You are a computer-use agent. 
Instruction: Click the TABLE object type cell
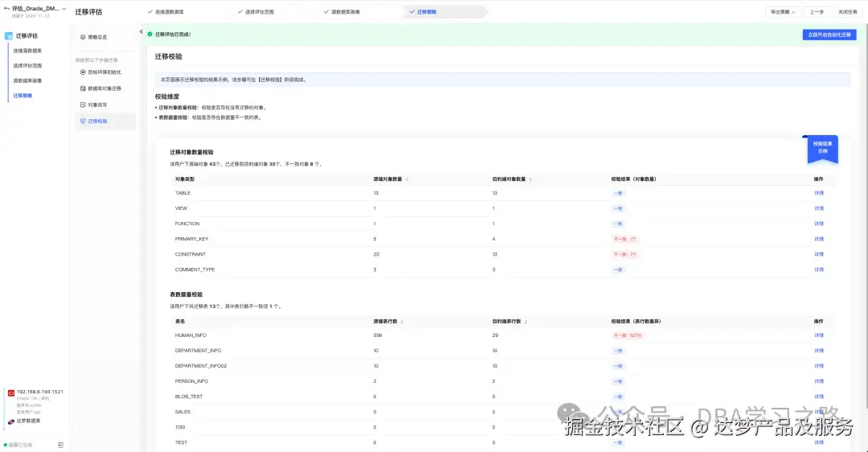182,193
